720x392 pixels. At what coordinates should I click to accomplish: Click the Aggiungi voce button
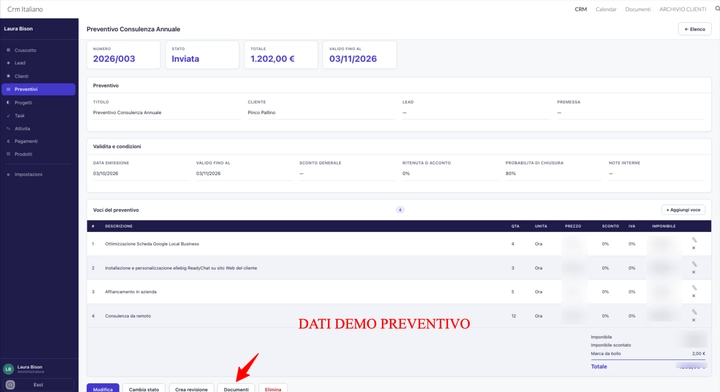(x=683, y=210)
